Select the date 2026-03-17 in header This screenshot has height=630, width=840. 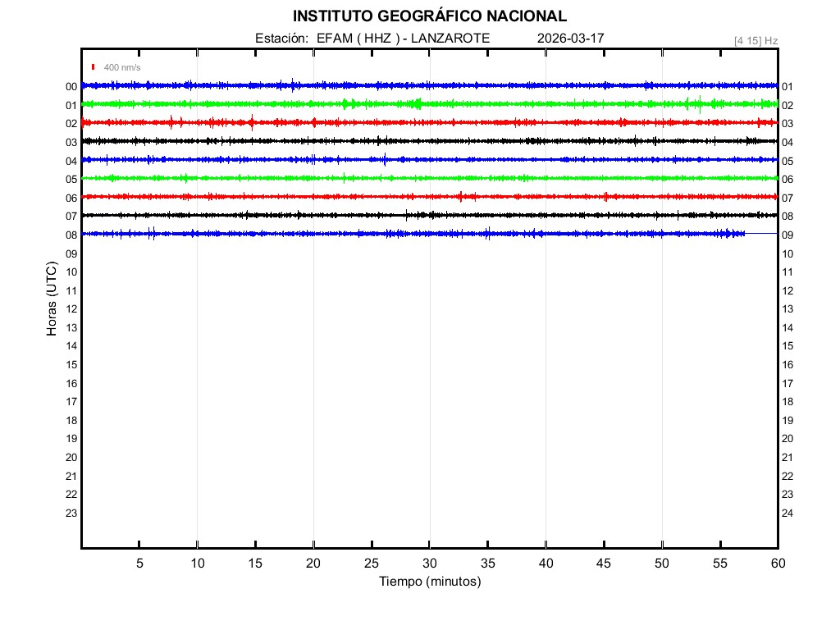[x=570, y=39]
